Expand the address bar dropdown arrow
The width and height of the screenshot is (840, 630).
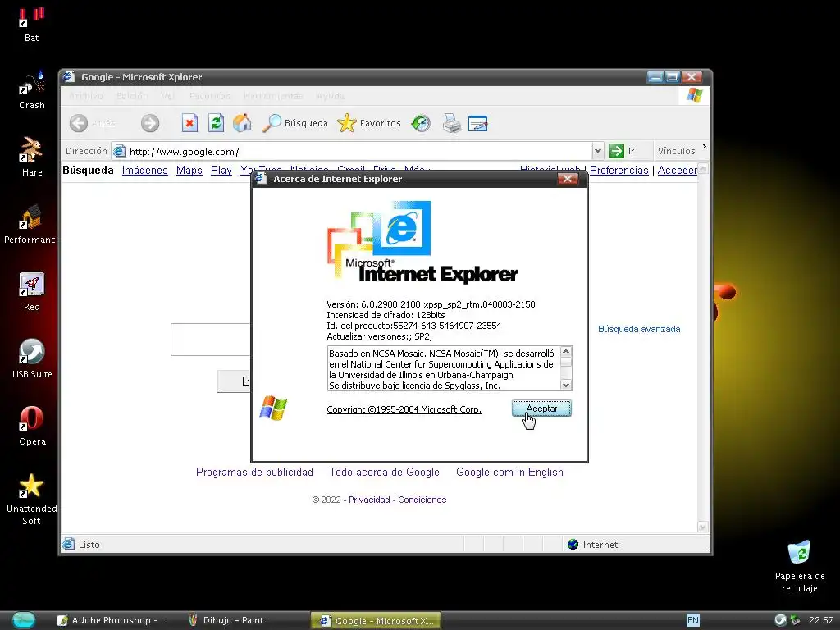point(598,151)
